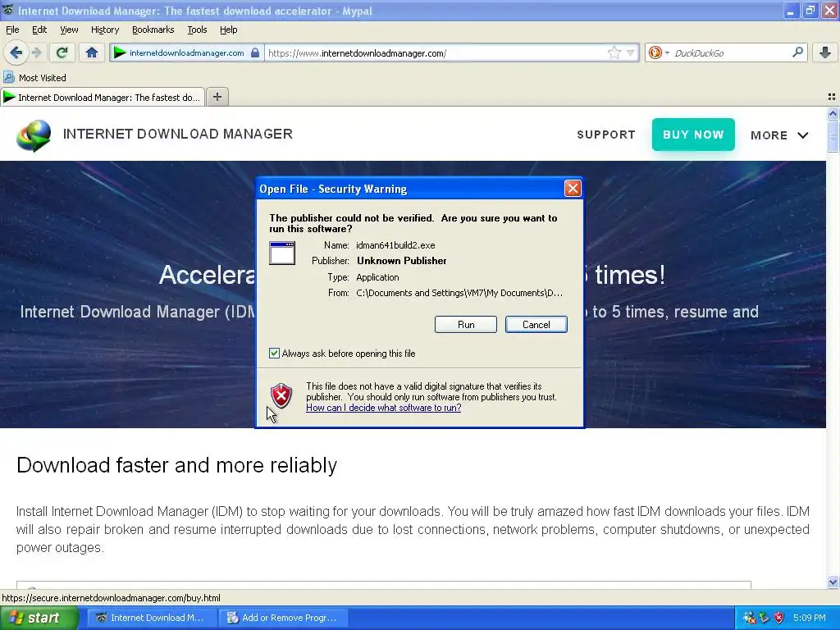The width and height of the screenshot is (840, 630).
Task: Click the taskbar clock 5:09 PM
Action: click(x=810, y=618)
